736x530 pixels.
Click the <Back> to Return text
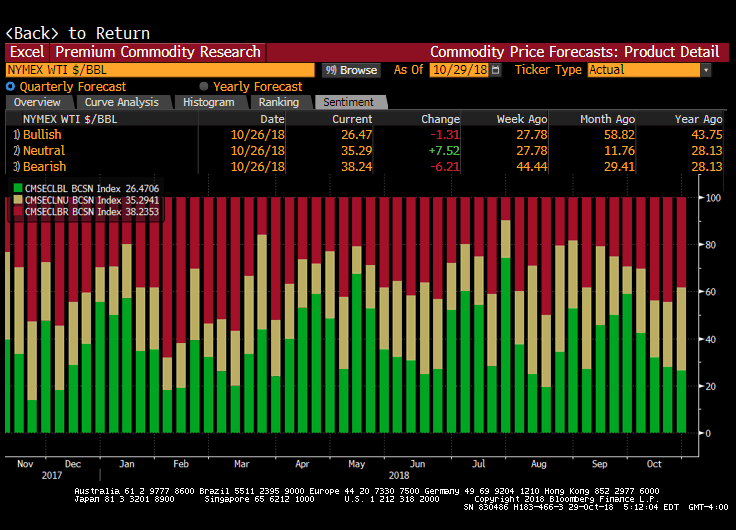click(x=77, y=33)
